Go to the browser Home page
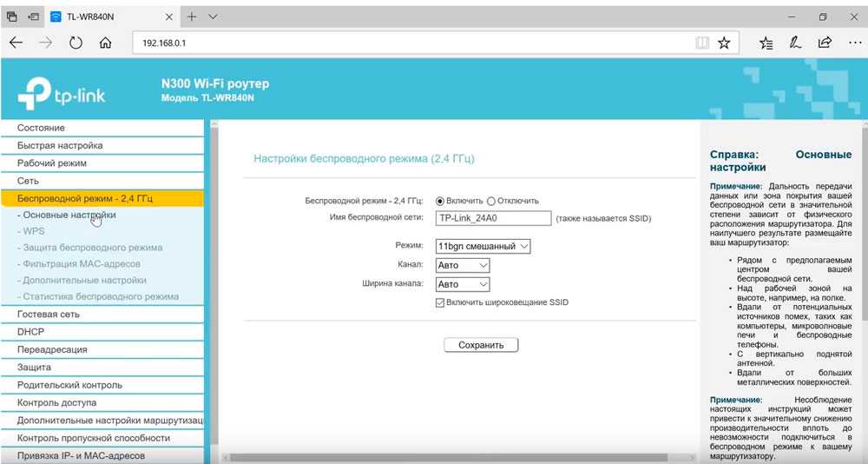This screenshot has height=464, width=868. (105, 43)
